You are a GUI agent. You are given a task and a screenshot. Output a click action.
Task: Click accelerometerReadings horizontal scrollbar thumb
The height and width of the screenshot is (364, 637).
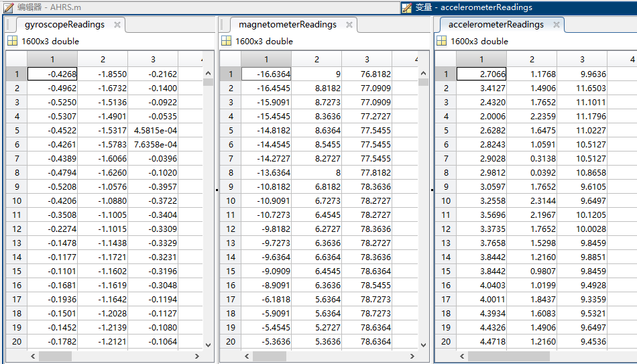point(509,356)
